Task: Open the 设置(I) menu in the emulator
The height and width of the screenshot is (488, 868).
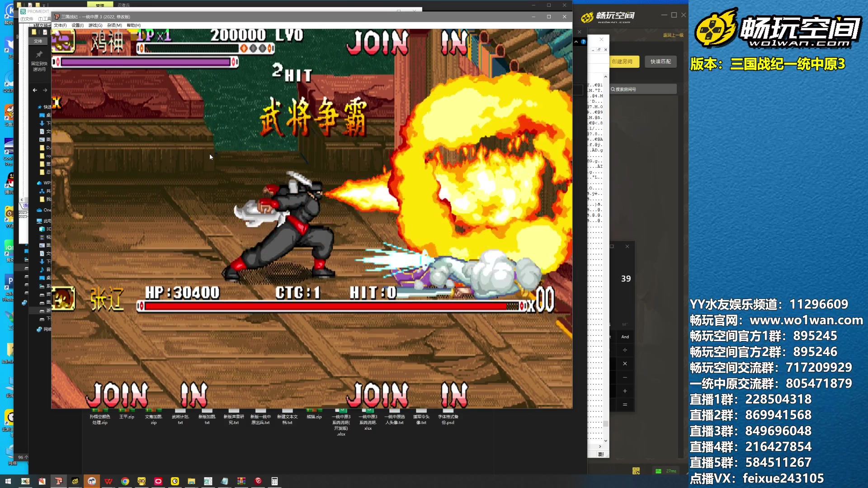Action: tap(78, 25)
